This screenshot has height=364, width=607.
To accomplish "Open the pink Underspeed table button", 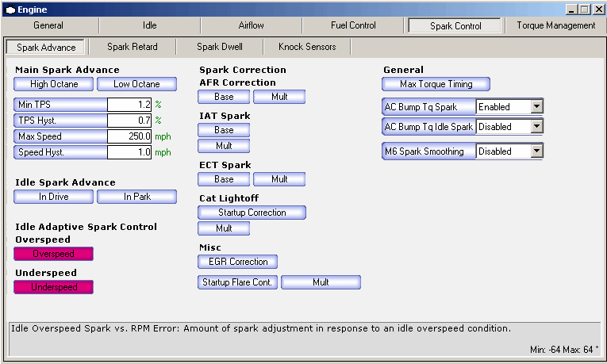I will pyautogui.click(x=54, y=287).
